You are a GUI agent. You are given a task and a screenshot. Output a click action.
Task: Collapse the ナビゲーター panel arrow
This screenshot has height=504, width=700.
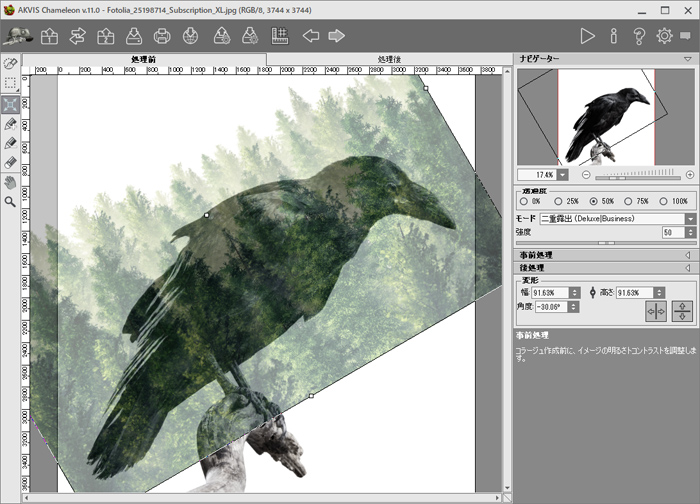tap(688, 59)
